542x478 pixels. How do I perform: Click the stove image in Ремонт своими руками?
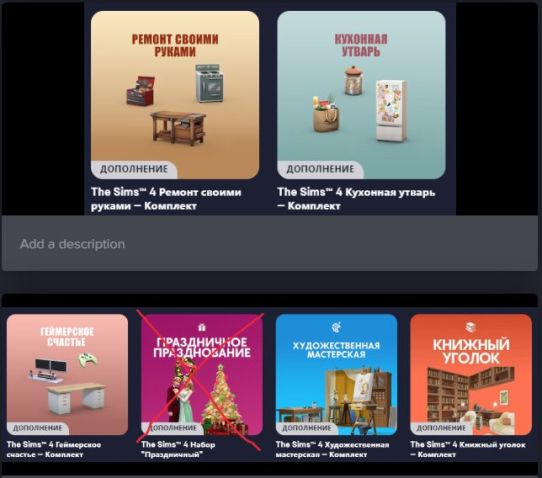point(209,83)
